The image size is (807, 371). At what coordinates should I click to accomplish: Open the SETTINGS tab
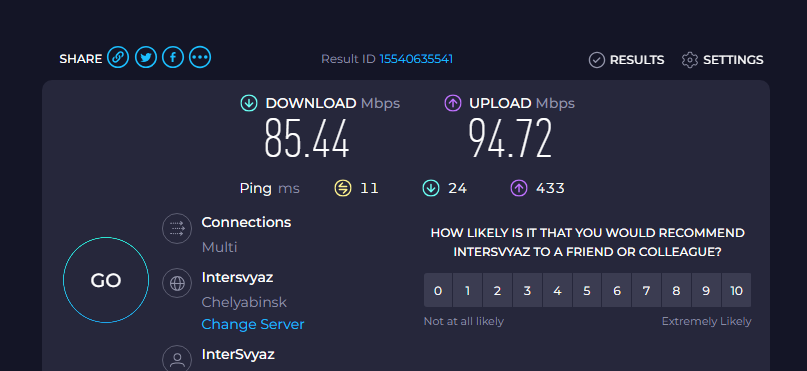(722, 60)
